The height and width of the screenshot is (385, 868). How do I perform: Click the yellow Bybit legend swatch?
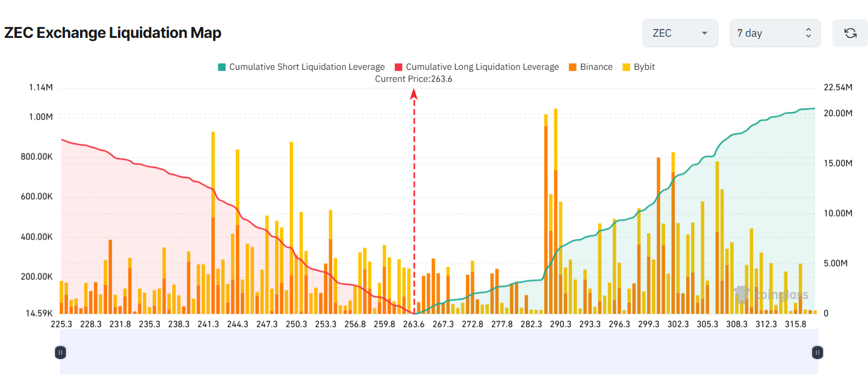point(626,67)
